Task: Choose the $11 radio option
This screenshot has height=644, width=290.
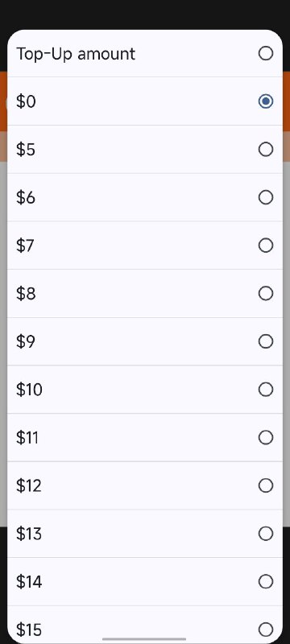Action: tap(266, 437)
